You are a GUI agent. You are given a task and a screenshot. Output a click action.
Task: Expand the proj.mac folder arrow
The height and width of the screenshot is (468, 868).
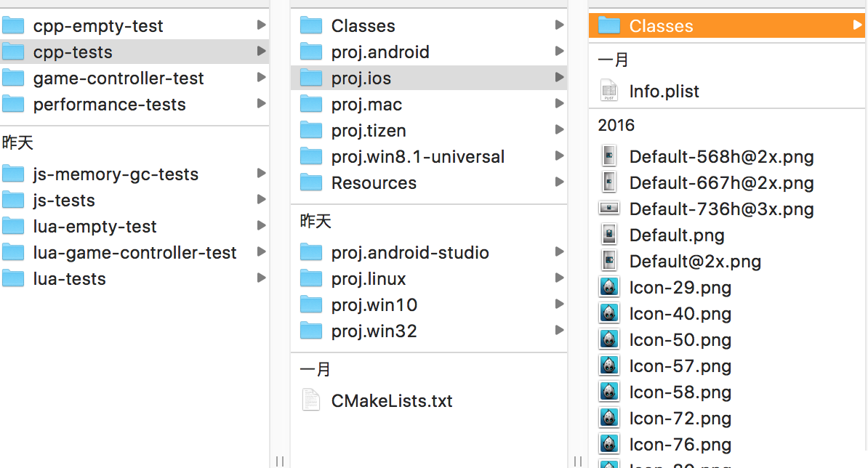pyautogui.click(x=559, y=104)
